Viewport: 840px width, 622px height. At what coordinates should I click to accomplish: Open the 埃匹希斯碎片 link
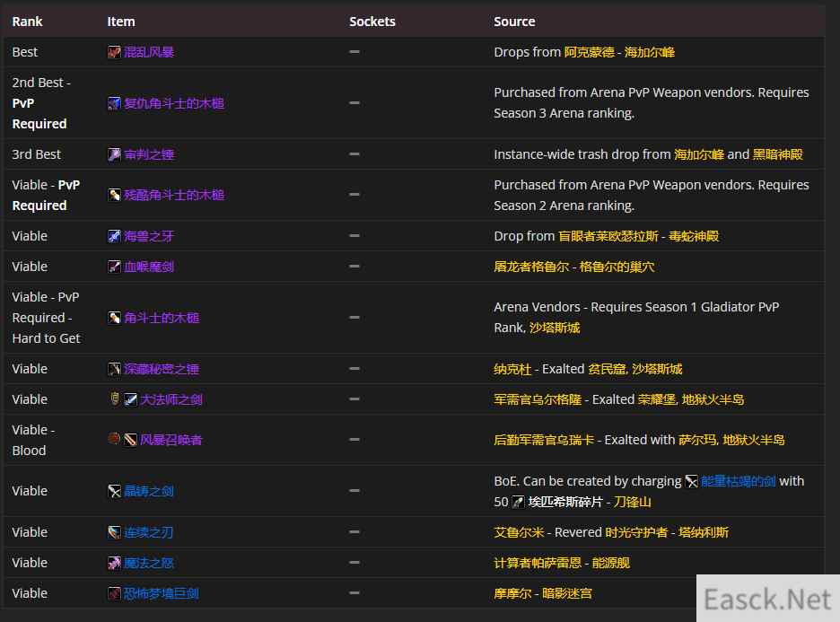coord(565,502)
